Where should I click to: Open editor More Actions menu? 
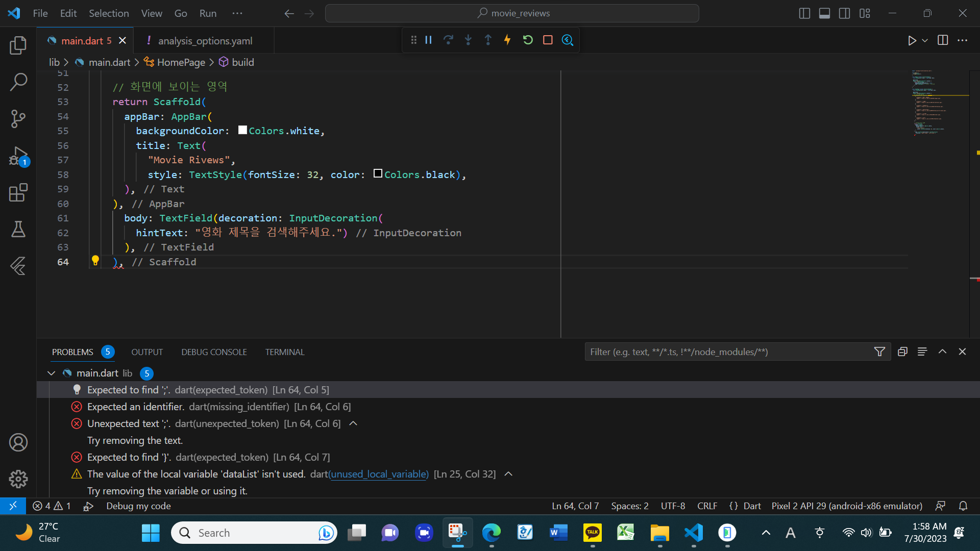963,40
